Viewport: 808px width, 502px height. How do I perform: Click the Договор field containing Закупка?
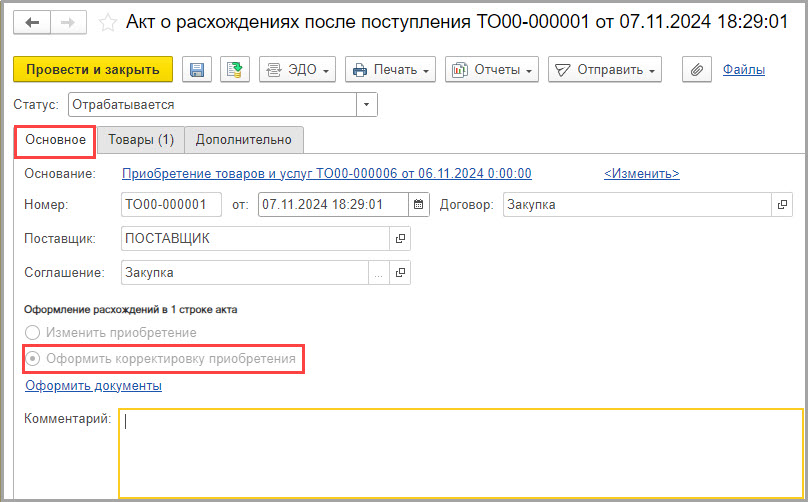[637, 205]
